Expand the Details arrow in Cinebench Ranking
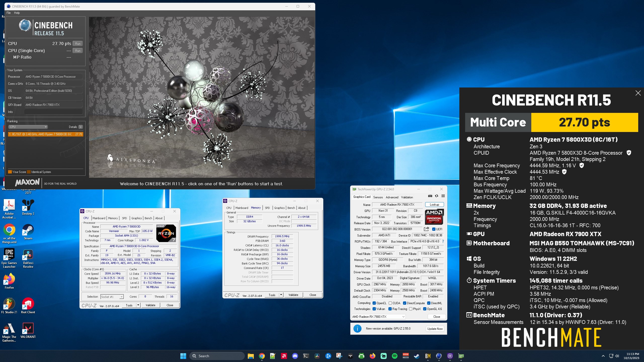644x362 pixels. click(80, 127)
